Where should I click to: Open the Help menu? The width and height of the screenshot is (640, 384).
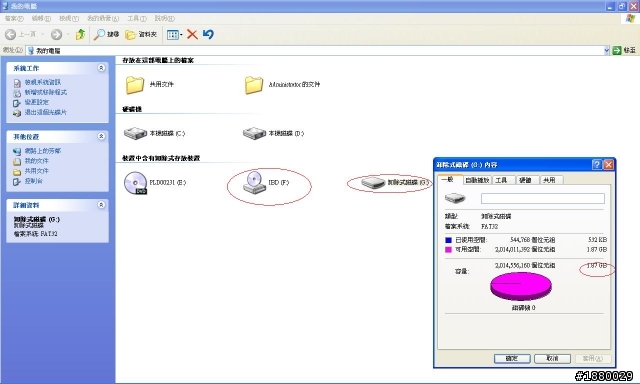point(164,18)
